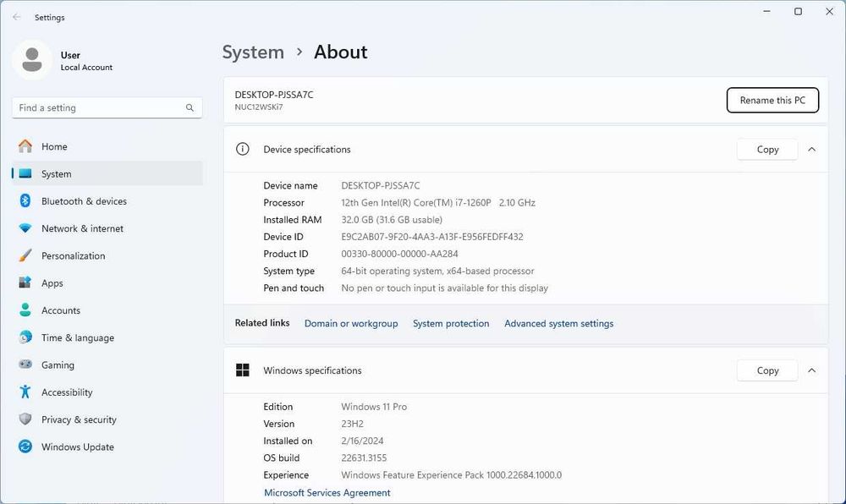The width and height of the screenshot is (846, 504).
Task: Copy the Device specifications
Action: click(x=767, y=150)
